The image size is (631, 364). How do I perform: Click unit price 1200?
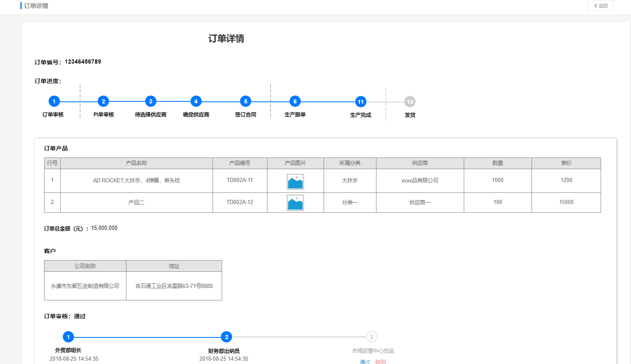[567, 180]
